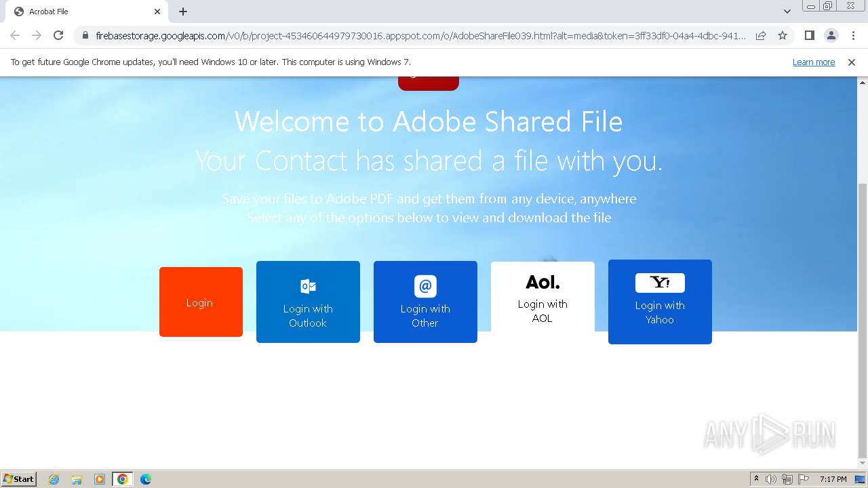The width and height of the screenshot is (868, 488).
Task: Click the tray icon left of the clock
Action: 804,479
